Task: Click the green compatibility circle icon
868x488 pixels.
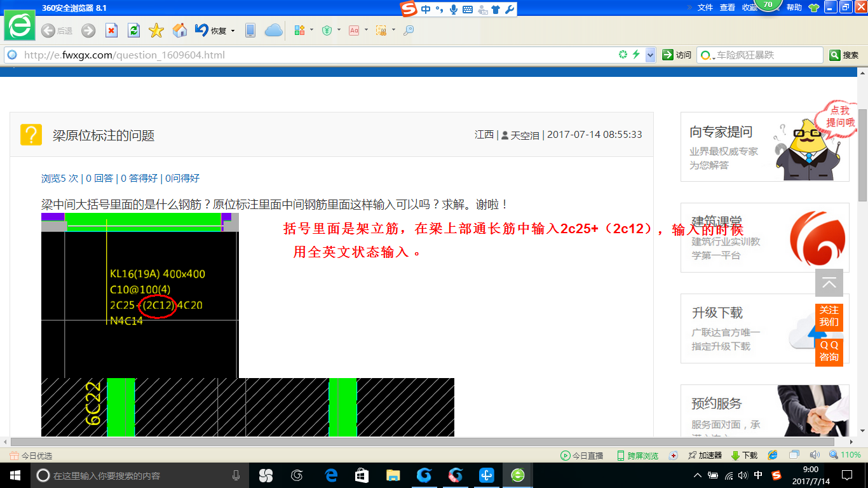Action: coord(623,55)
